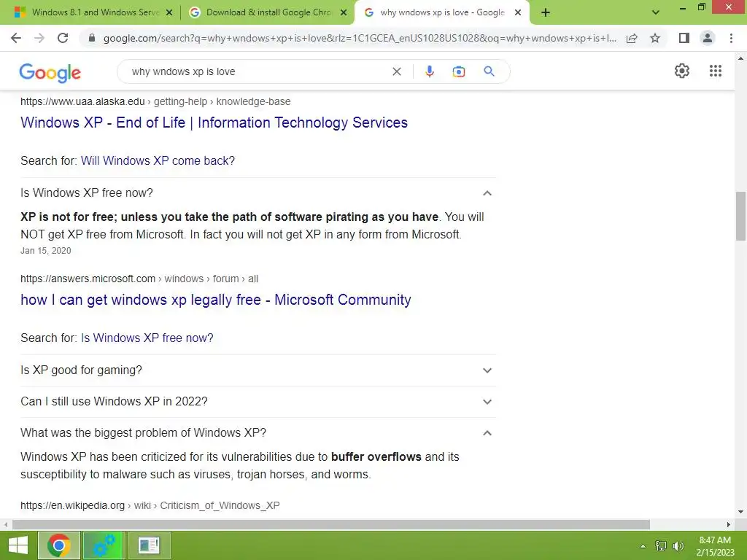
Task: Open a new browser tab
Action: pyautogui.click(x=546, y=12)
